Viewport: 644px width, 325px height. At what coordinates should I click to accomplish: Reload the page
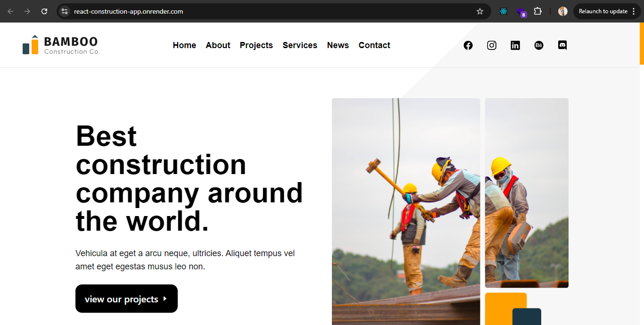tap(44, 11)
